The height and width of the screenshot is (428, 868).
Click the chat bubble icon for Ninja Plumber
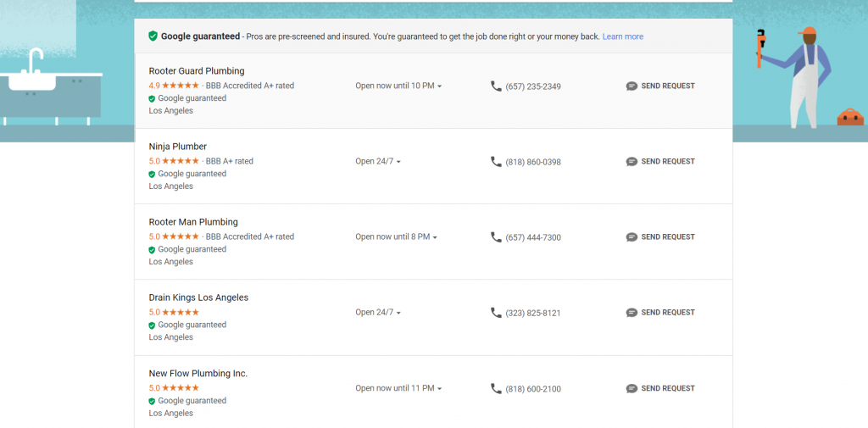(632, 162)
